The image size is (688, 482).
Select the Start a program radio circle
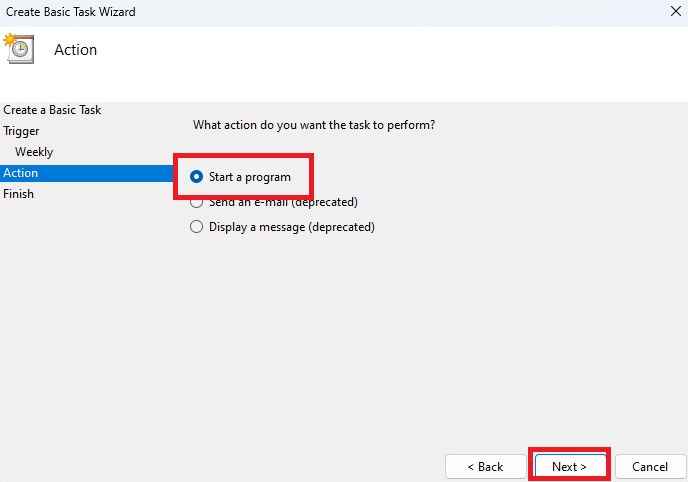pyautogui.click(x=196, y=177)
